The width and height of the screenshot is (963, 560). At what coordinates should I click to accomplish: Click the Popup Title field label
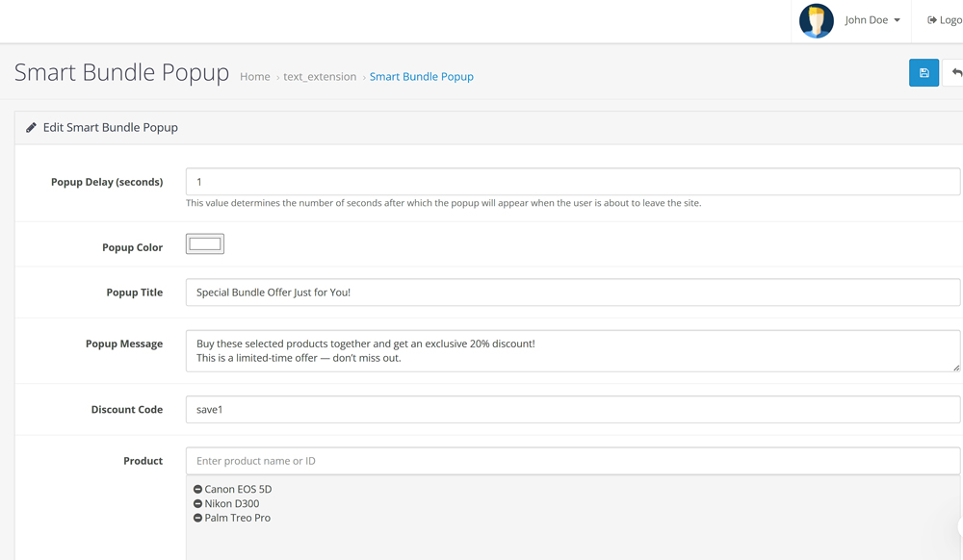tap(134, 293)
